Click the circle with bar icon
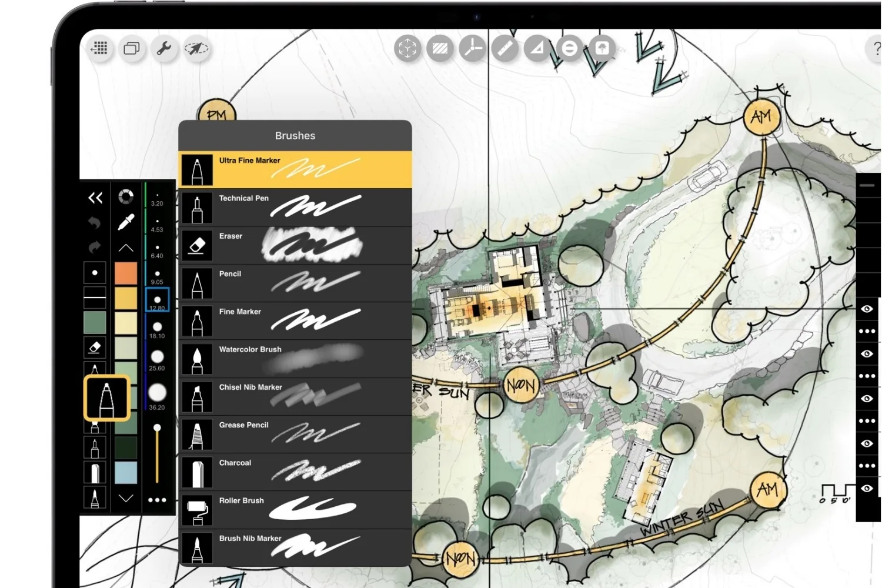 (x=569, y=48)
